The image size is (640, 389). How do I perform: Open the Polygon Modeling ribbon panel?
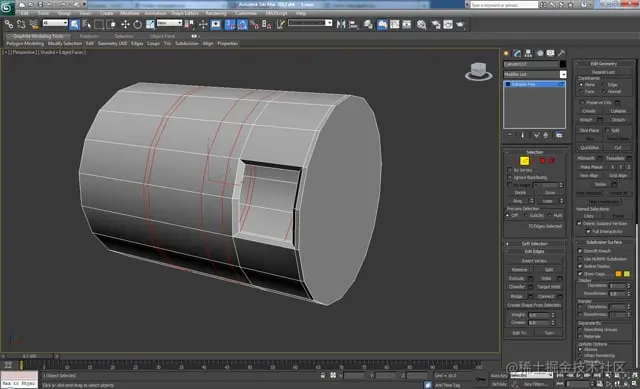25,43
